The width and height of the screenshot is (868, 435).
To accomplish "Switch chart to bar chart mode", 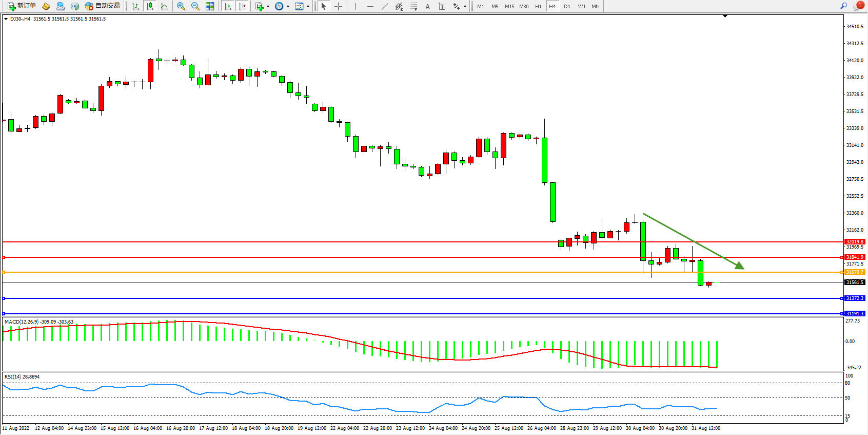I will (x=135, y=6).
